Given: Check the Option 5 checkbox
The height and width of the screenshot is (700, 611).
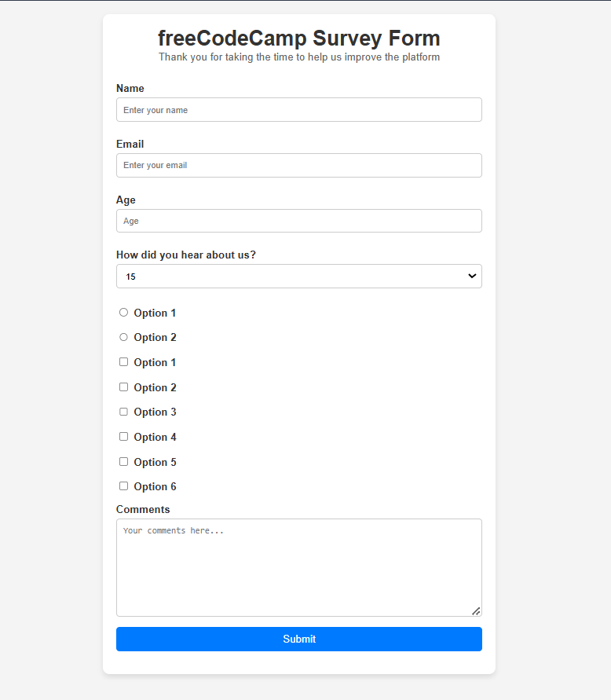Looking at the screenshot, I should (x=123, y=461).
